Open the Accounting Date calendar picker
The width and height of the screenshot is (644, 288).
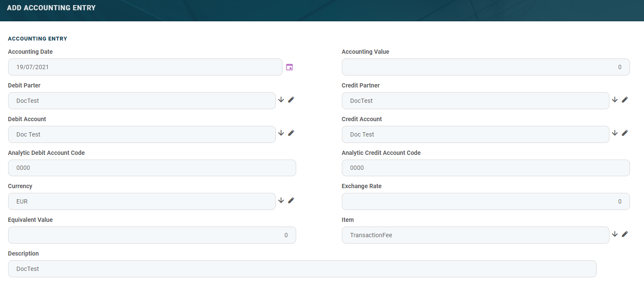click(x=289, y=67)
